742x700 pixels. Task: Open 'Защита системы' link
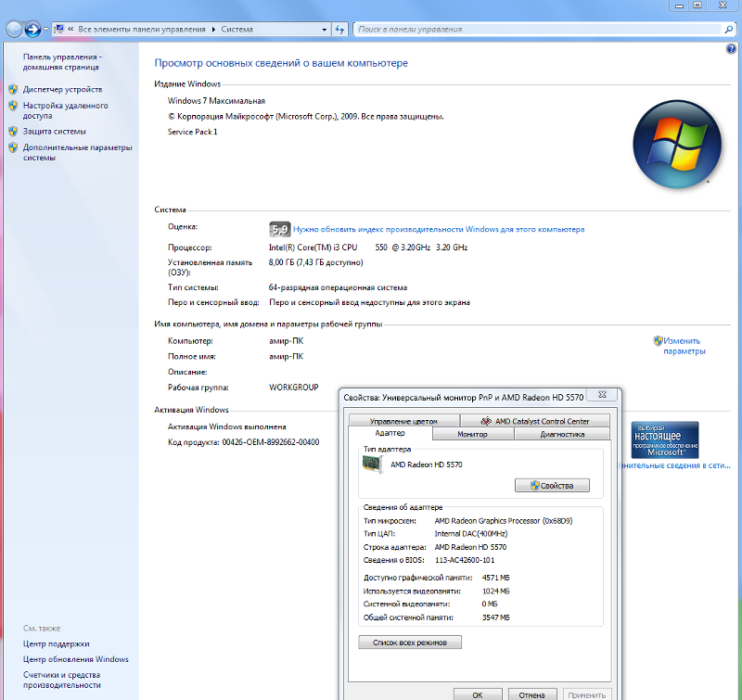pyautogui.click(x=55, y=132)
